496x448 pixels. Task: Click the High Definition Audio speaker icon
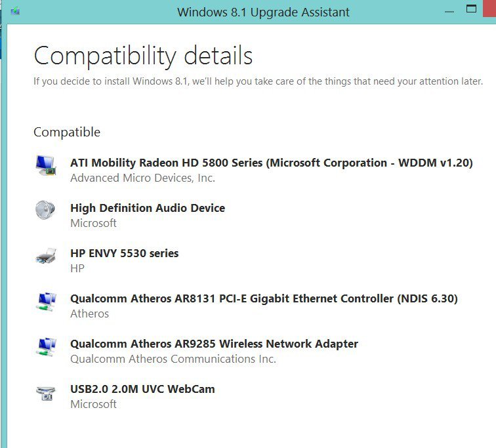click(46, 211)
